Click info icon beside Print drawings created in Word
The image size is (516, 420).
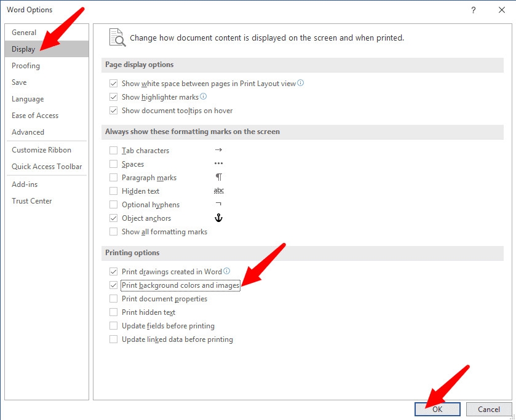click(x=227, y=271)
